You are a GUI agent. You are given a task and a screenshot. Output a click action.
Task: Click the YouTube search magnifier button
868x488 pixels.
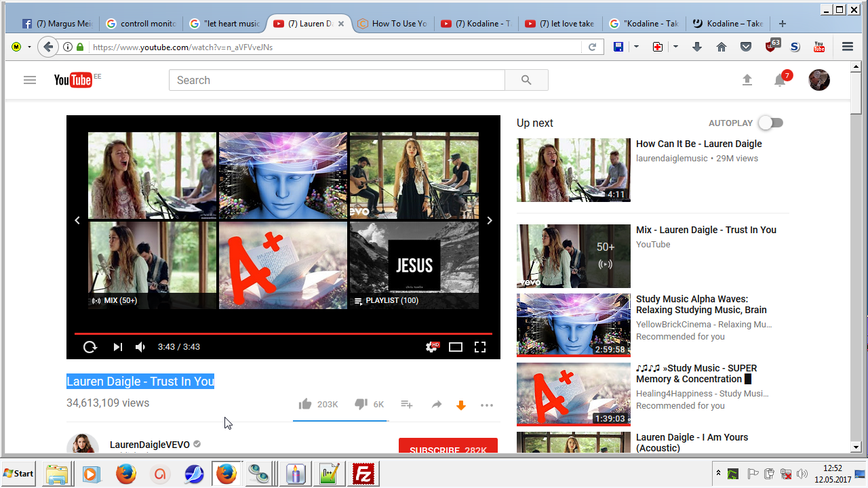[526, 80]
